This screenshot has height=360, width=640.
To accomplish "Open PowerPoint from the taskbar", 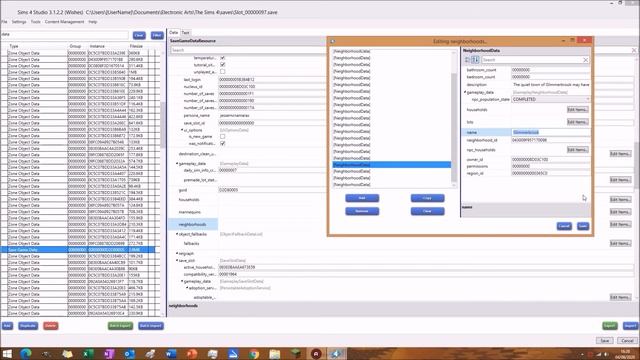I will 191,353.
